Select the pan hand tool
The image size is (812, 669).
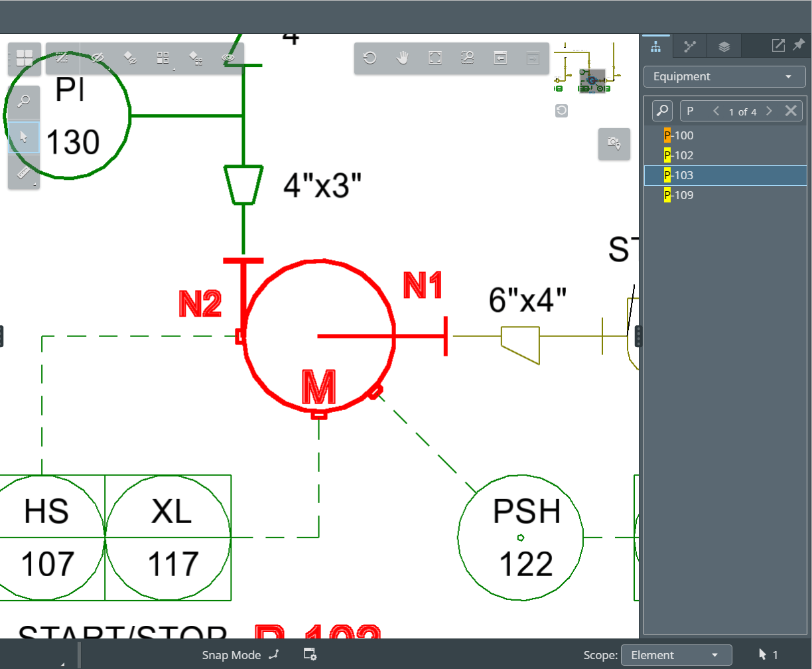pos(403,58)
